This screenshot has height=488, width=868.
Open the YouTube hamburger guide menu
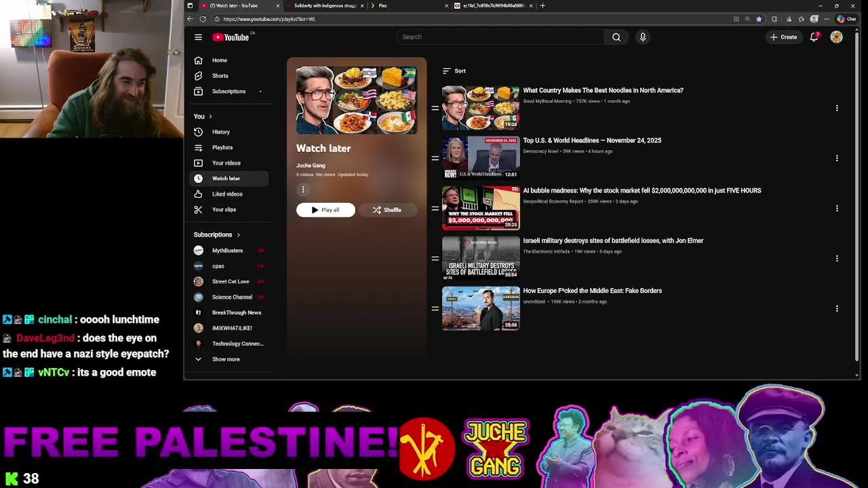point(198,37)
